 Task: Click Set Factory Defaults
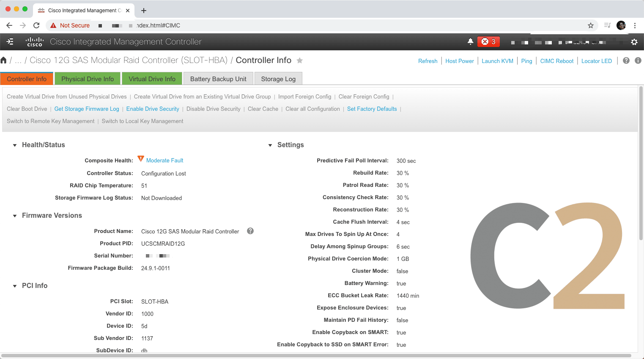point(372,109)
